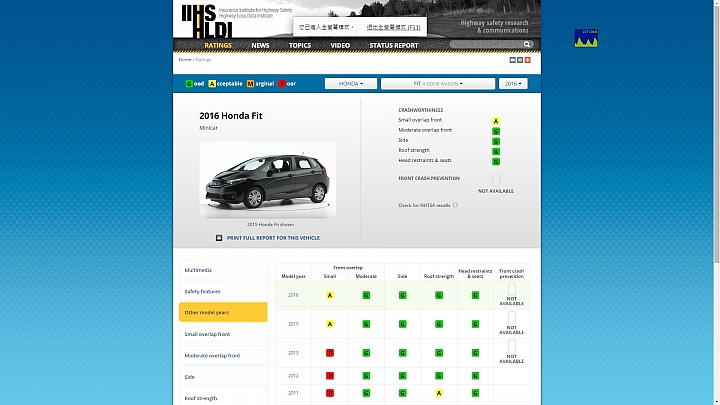
Task: Select the Safety features sidebar tab
Action: pos(223,291)
